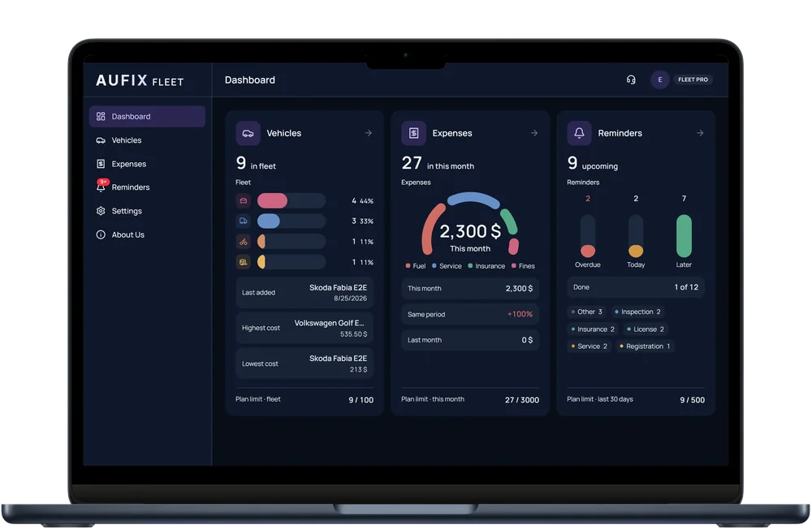
Task: Click the AUFIX FLEET logo
Action: click(140, 81)
